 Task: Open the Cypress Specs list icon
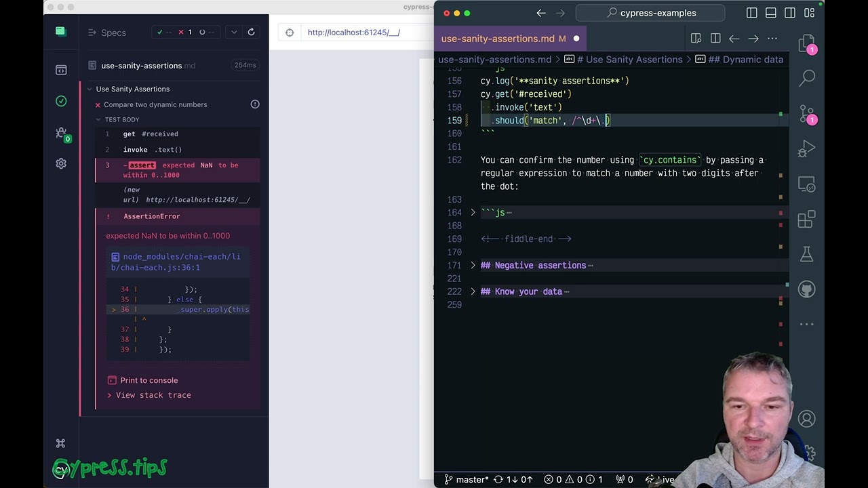pyautogui.click(x=92, y=33)
